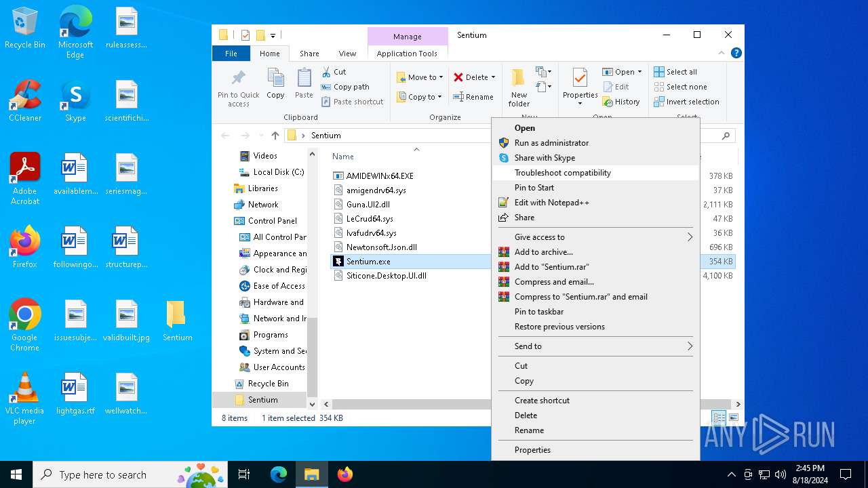Open the Quick Access Toolbar dropdown
868x488 pixels.
point(273,35)
